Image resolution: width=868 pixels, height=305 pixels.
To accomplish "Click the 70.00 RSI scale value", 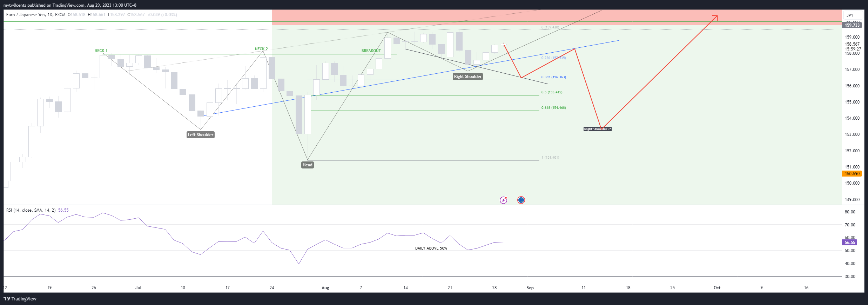I will coord(850,225).
